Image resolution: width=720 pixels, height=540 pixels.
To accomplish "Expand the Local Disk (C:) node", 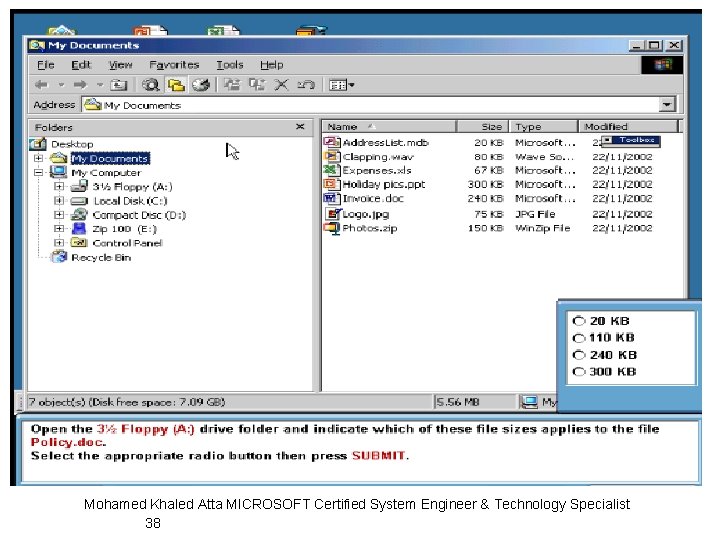I will tap(59, 201).
